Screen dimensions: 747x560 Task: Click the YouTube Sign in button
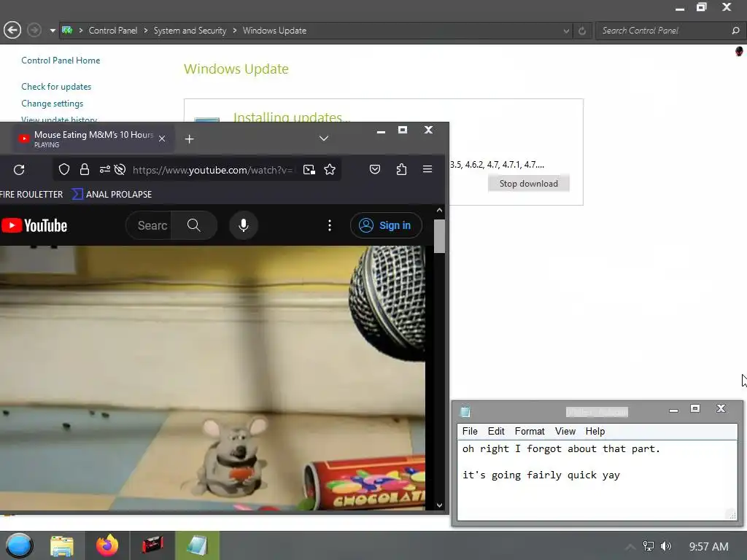pyautogui.click(x=386, y=225)
